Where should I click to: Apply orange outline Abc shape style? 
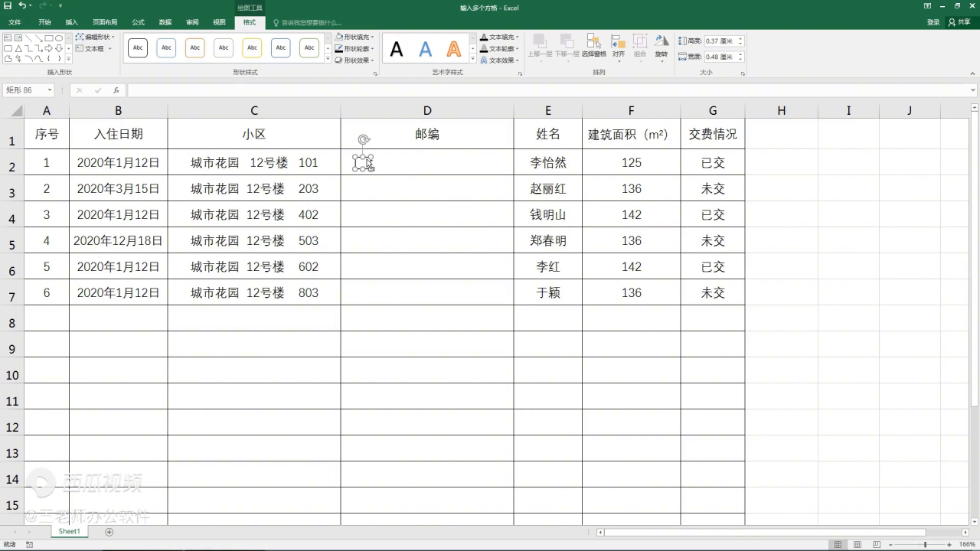195,48
